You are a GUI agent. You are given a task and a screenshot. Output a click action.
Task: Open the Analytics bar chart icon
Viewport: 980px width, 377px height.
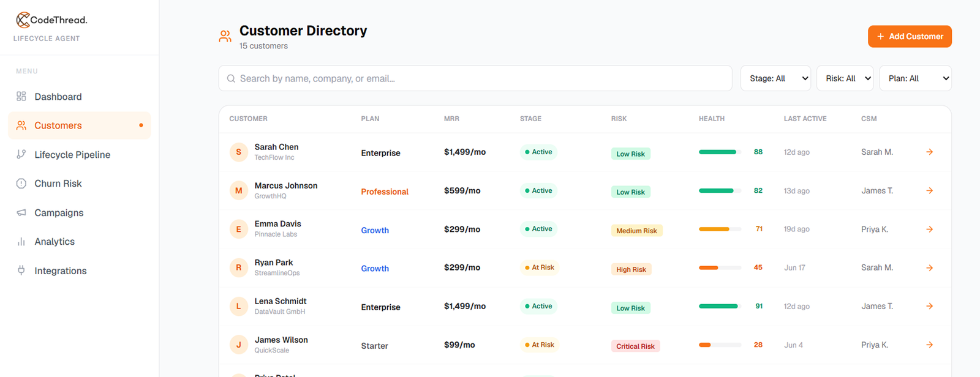(21, 242)
